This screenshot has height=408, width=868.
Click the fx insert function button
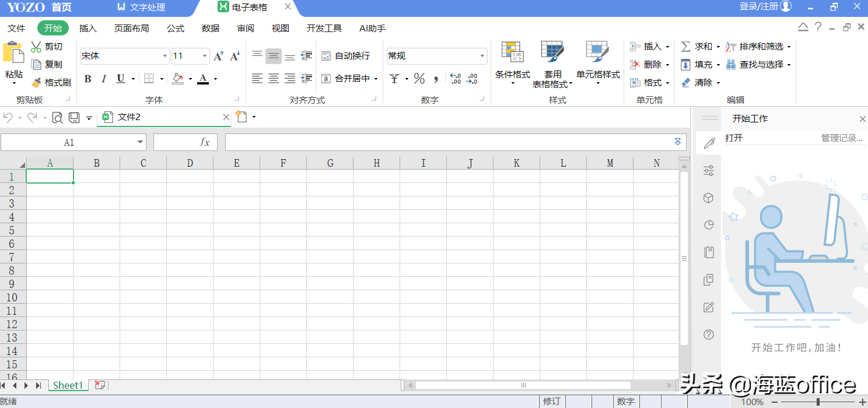coord(205,142)
